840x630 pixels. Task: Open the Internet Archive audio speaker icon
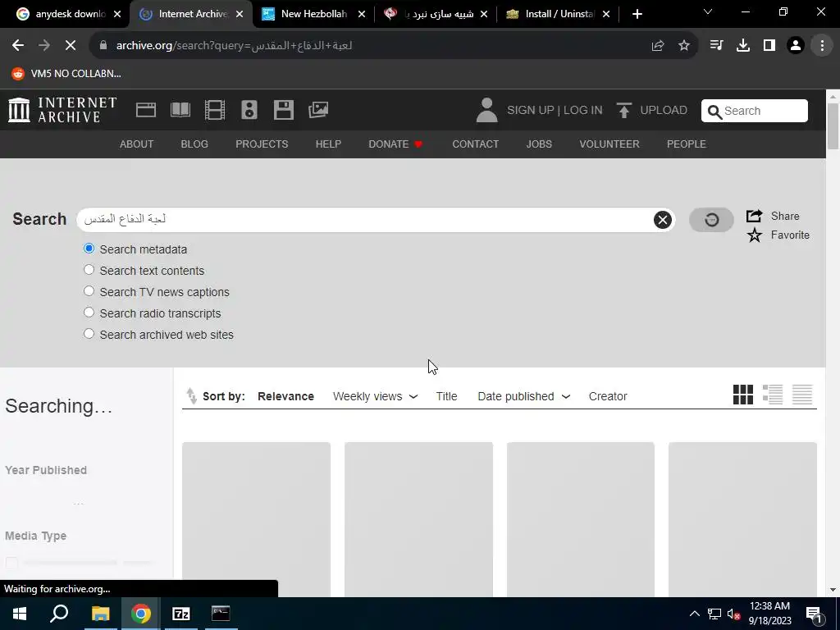point(249,110)
